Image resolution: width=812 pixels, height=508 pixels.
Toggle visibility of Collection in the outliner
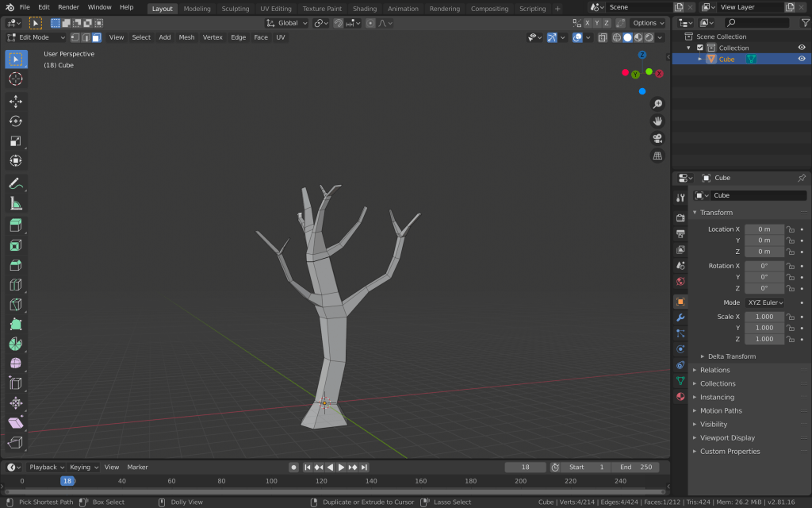tap(802, 48)
